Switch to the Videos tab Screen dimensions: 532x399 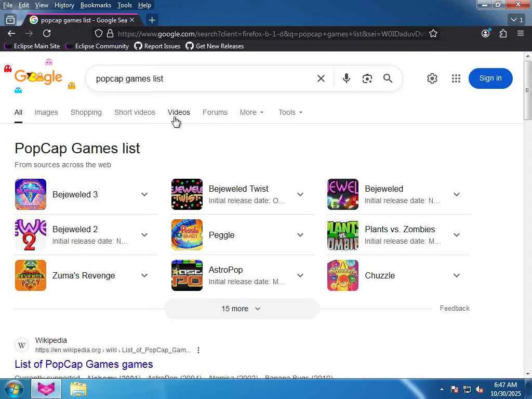point(179,112)
